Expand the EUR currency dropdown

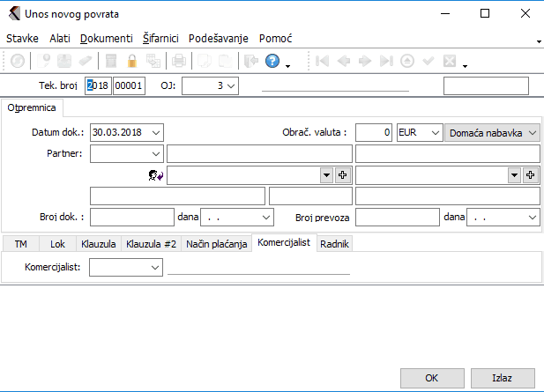coord(432,132)
